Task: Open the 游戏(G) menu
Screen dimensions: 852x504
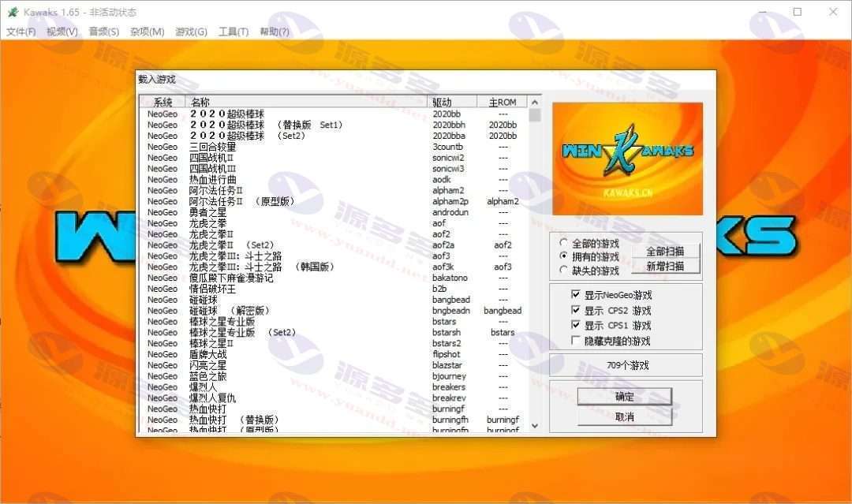Action: click(x=191, y=32)
